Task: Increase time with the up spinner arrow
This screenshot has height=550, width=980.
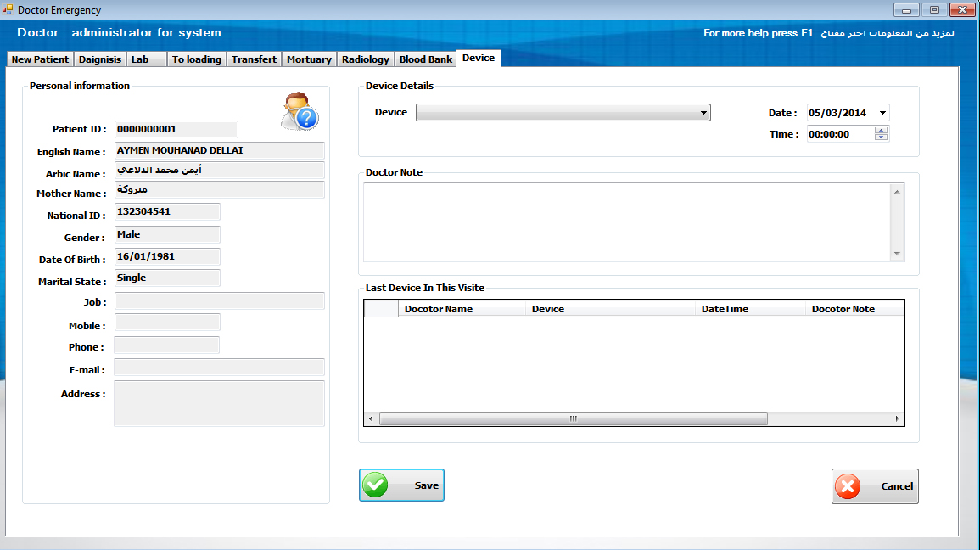Action: coord(882,131)
